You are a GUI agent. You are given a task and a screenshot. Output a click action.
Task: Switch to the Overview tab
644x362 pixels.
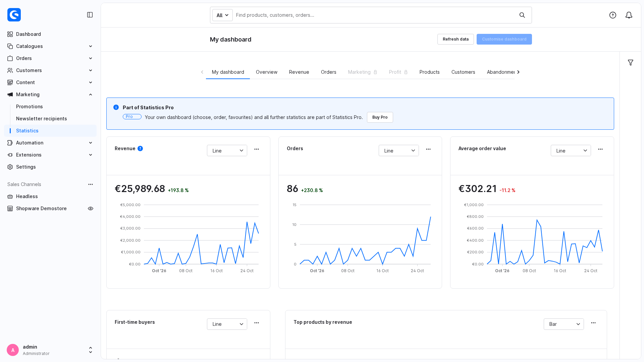[267, 72]
